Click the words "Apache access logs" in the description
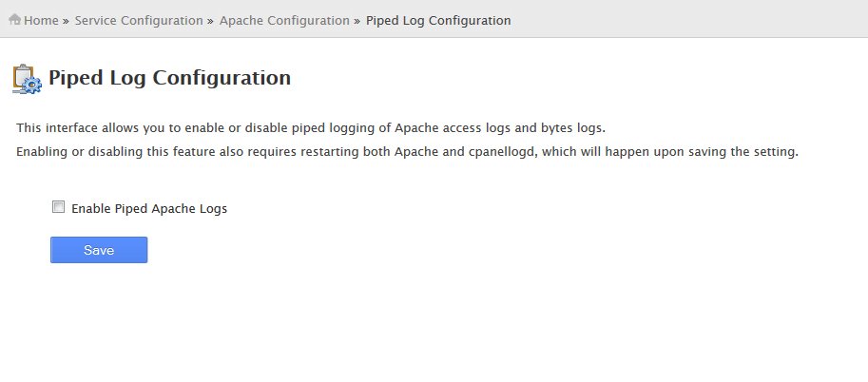 [x=453, y=128]
